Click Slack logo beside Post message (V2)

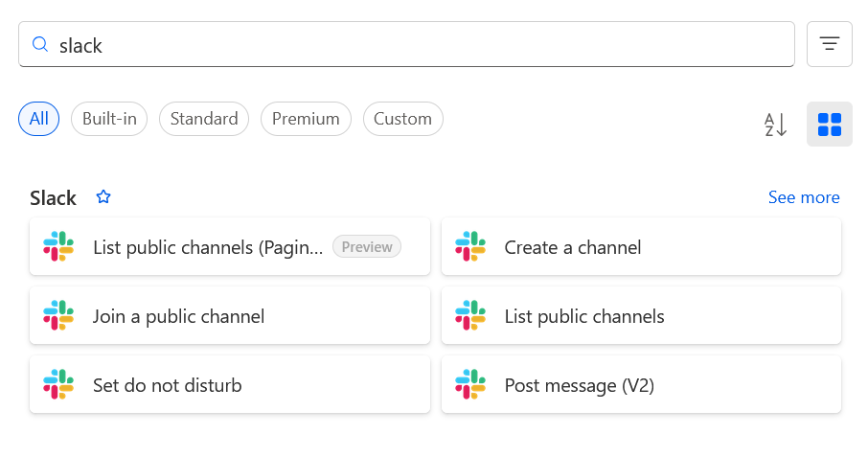tap(470, 385)
